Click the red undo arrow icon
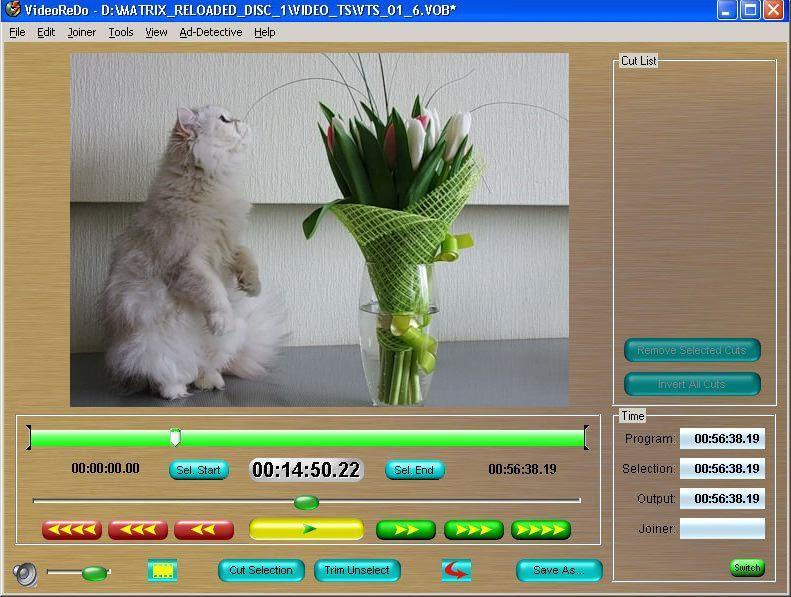791x597 pixels. [x=456, y=571]
